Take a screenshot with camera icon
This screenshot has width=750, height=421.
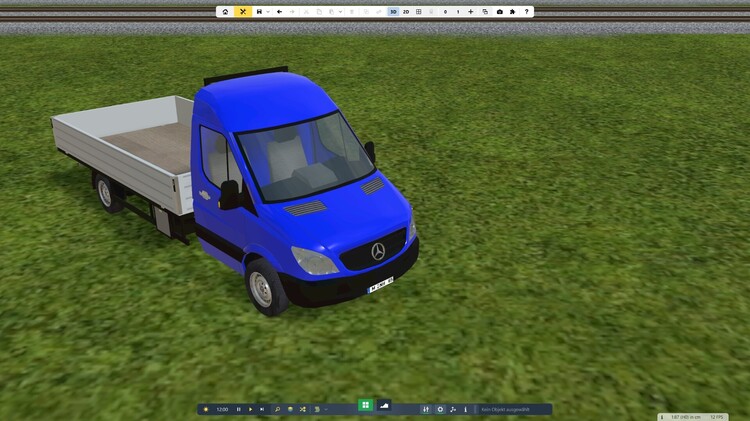500,11
